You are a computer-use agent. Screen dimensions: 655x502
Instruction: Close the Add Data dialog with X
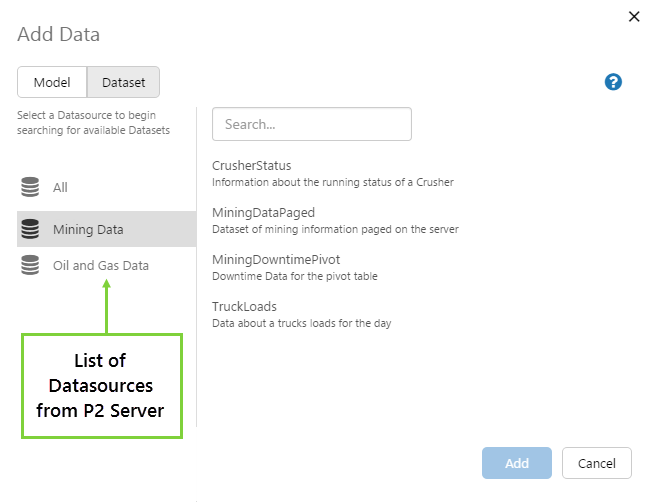coord(633,16)
